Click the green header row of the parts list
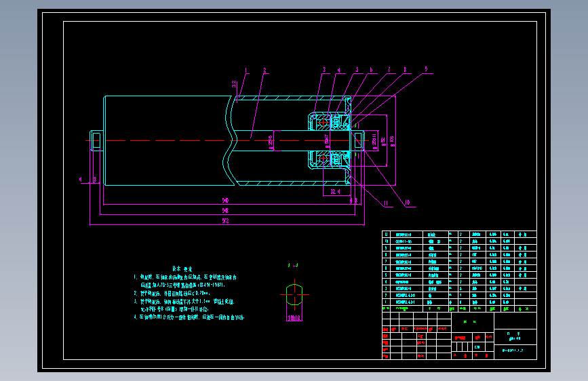588x381 pixels. point(459,308)
